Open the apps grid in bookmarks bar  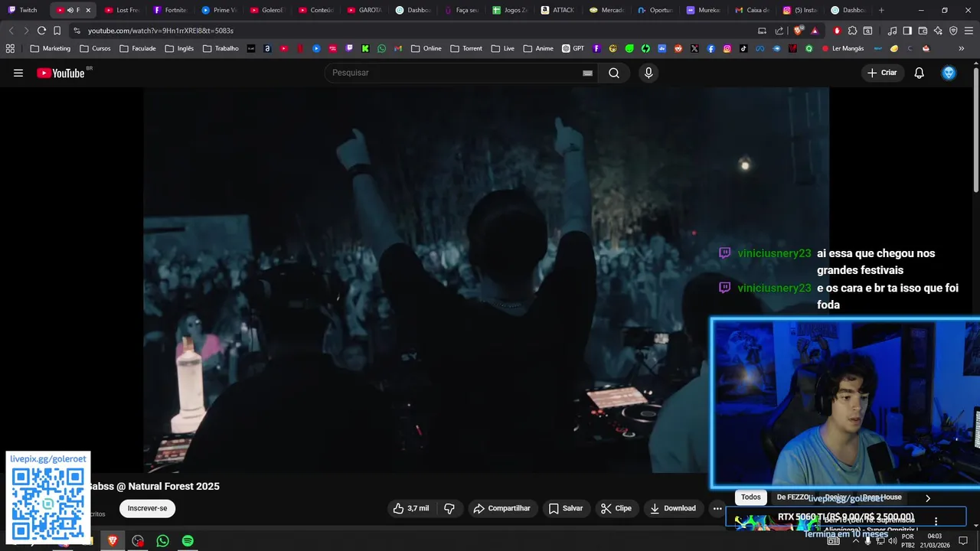tap(10, 48)
